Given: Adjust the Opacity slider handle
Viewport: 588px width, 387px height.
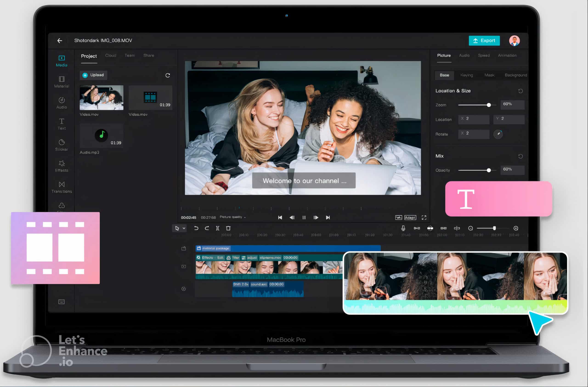Looking at the screenshot, I should 489,170.
